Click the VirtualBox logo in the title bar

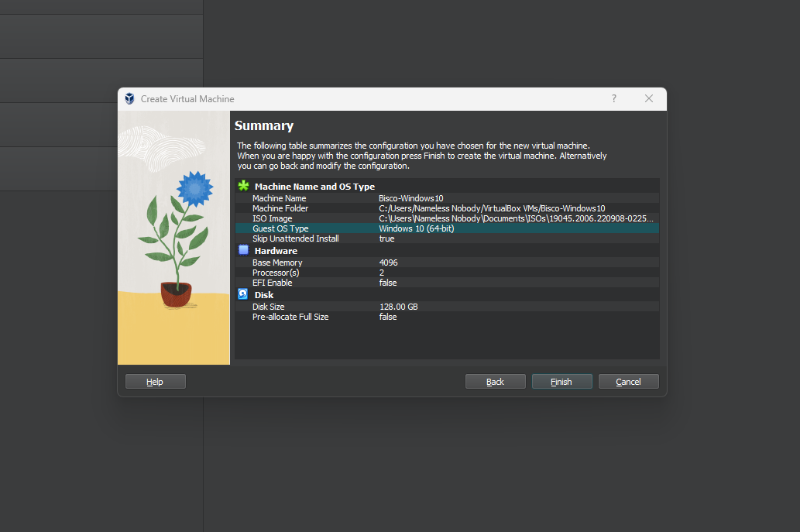pyautogui.click(x=129, y=99)
